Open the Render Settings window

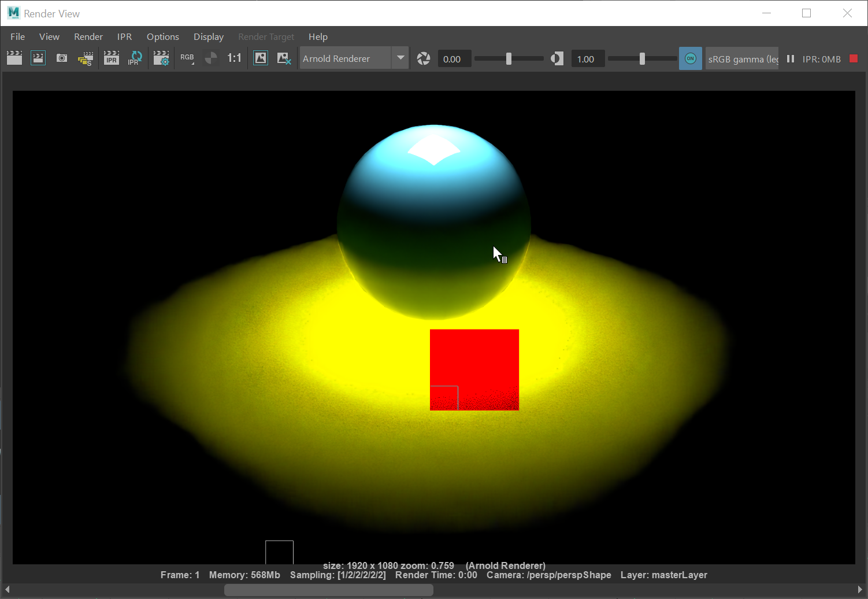[162, 58]
